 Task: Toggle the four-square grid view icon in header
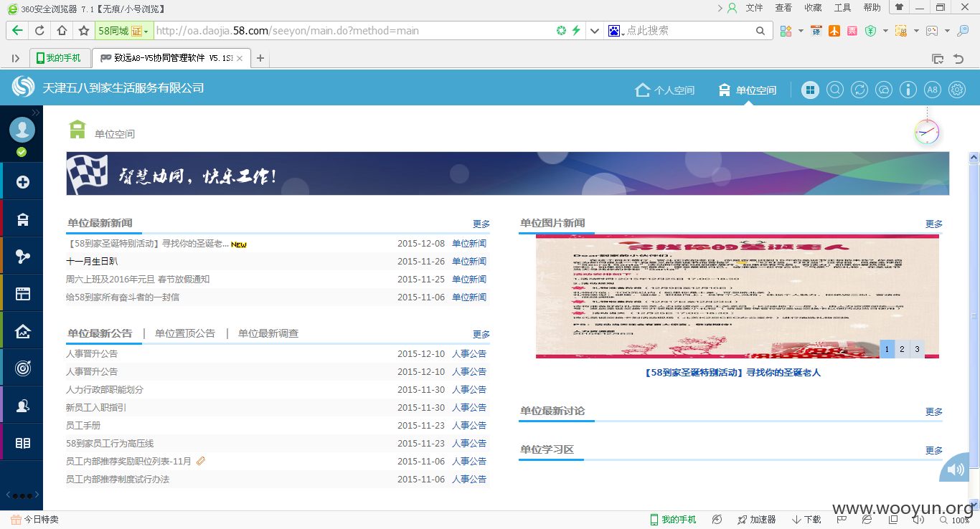tap(810, 90)
